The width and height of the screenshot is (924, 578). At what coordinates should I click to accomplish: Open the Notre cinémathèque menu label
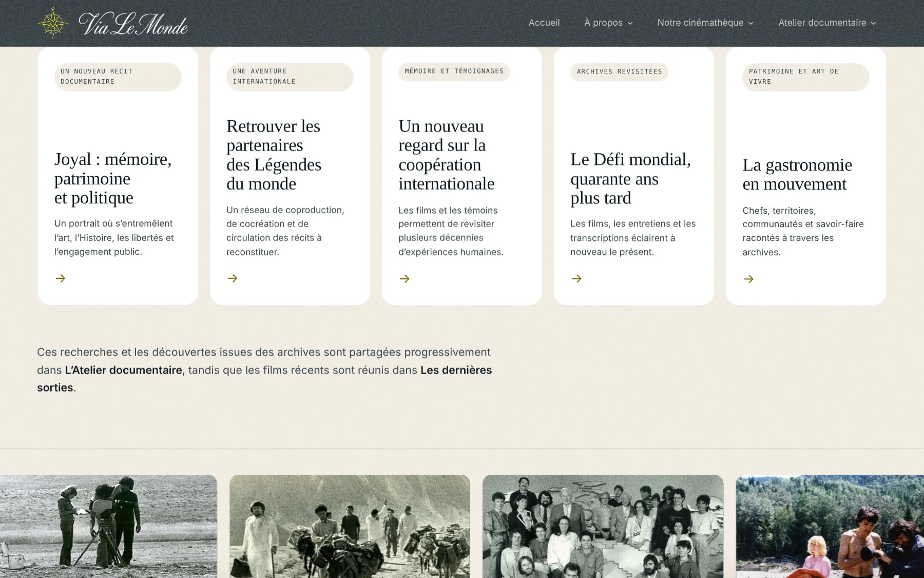[x=700, y=23]
